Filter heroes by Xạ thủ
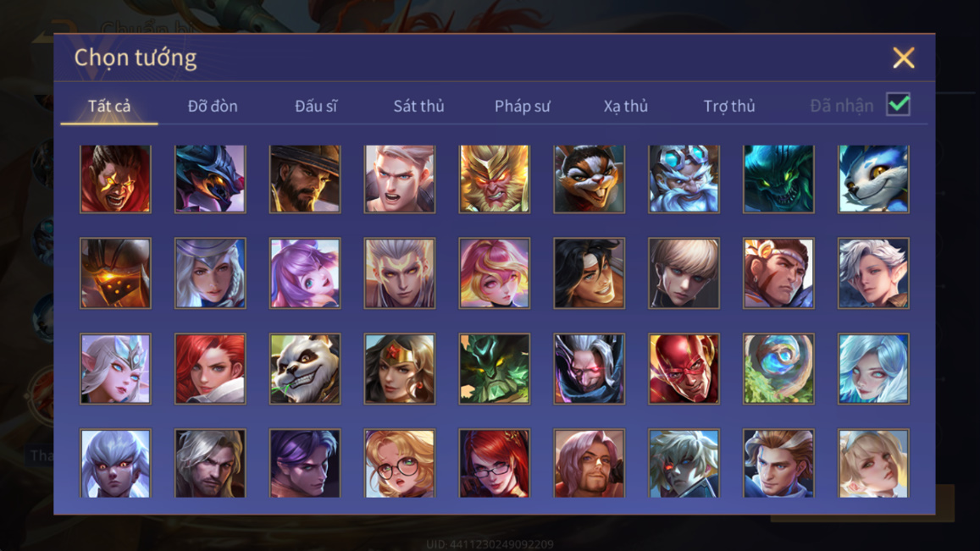Image resolution: width=980 pixels, height=551 pixels. coord(626,106)
